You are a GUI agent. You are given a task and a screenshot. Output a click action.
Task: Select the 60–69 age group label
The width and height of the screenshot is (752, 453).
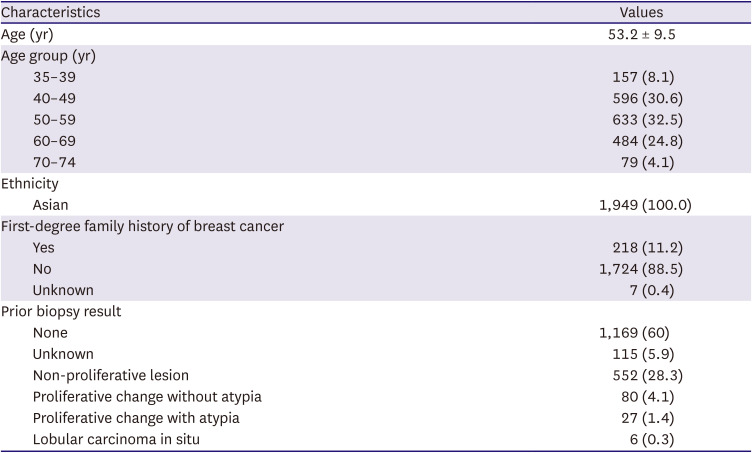click(54, 140)
